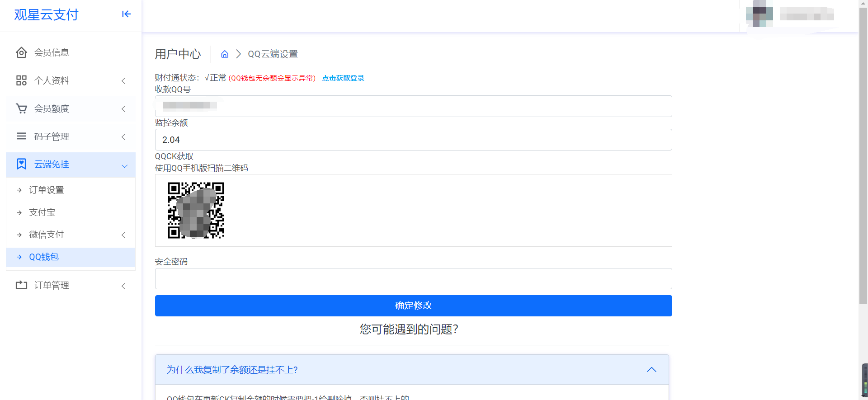Collapse the 云端免挂 submenu chevron

[124, 166]
